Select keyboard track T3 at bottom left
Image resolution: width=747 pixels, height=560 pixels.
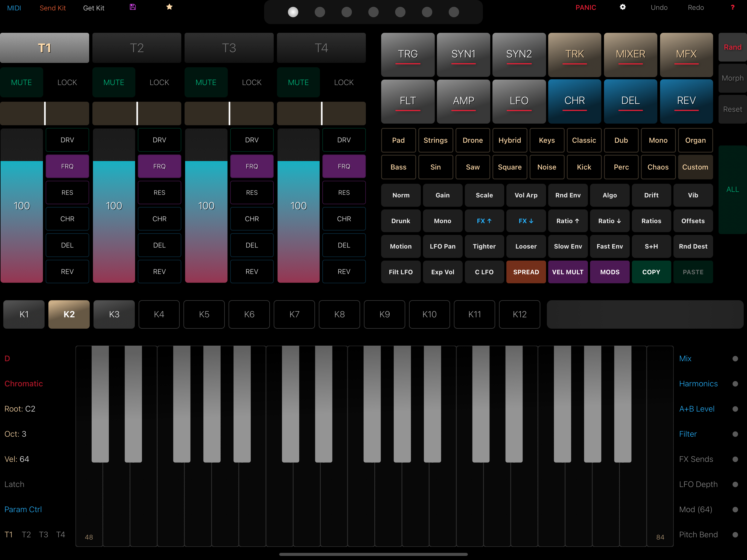coord(43,535)
